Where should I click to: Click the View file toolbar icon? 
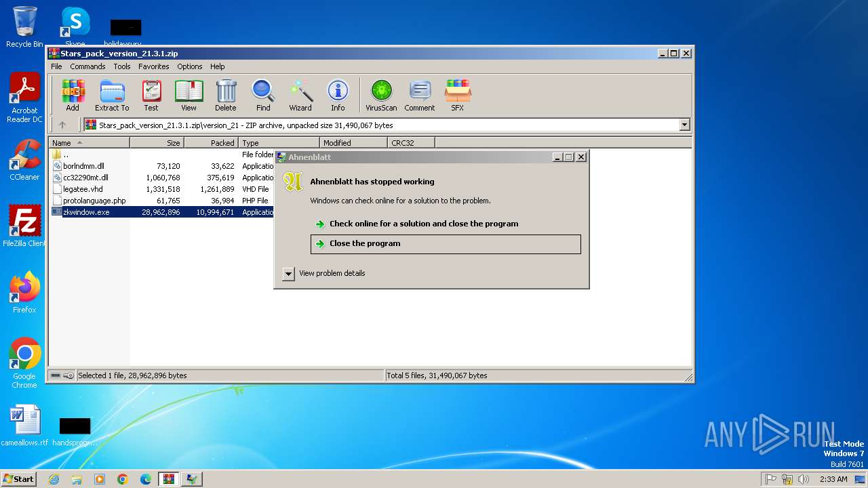(189, 95)
